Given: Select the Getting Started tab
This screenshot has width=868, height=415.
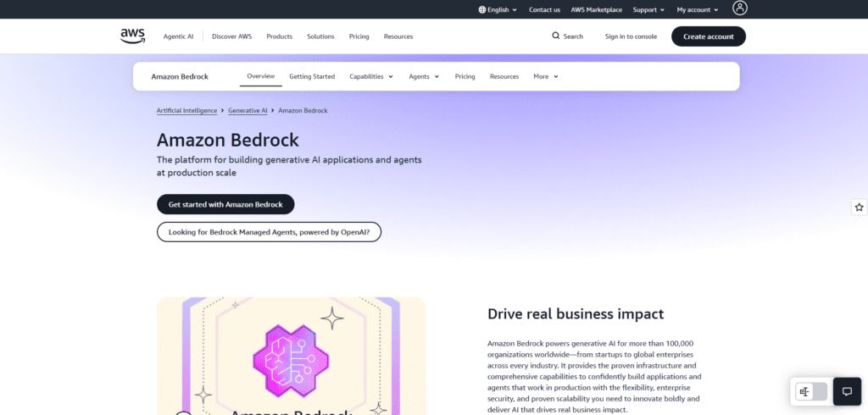Looking at the screenshot, I should [x=312, y=76].
